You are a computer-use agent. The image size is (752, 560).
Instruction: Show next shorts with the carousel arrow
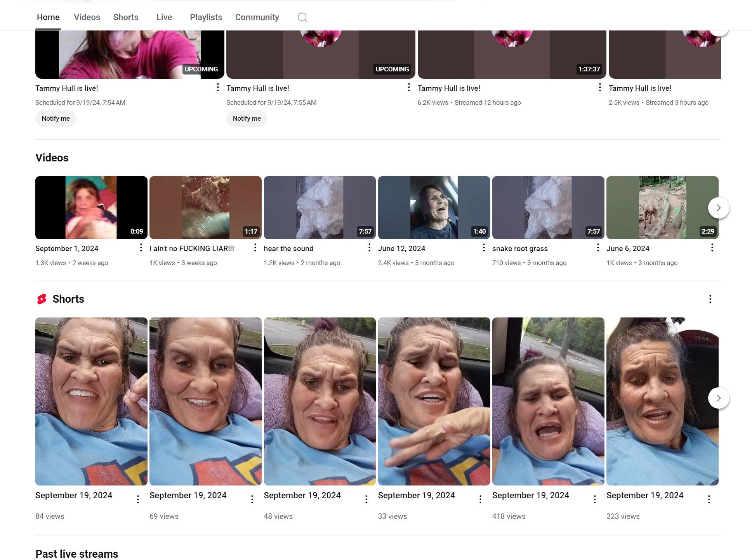(x=719, y=398)
